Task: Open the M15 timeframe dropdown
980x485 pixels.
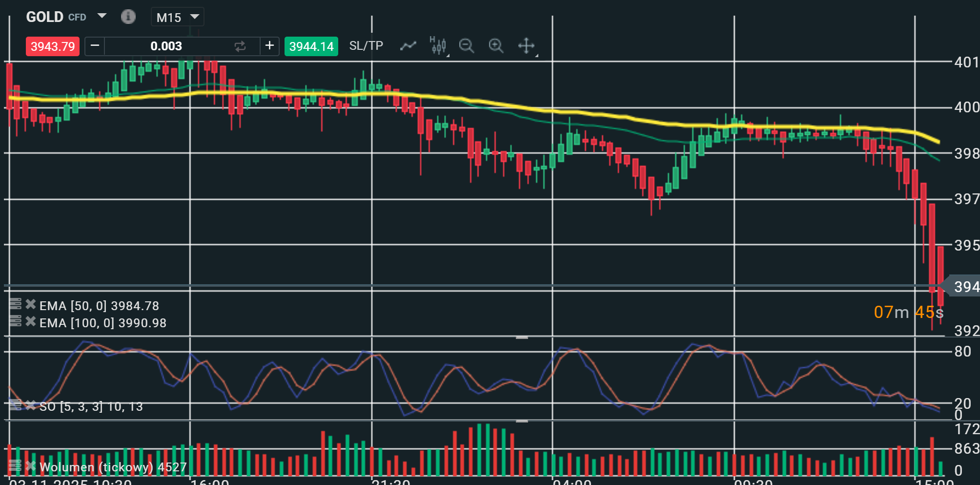Action: point(177,17)
